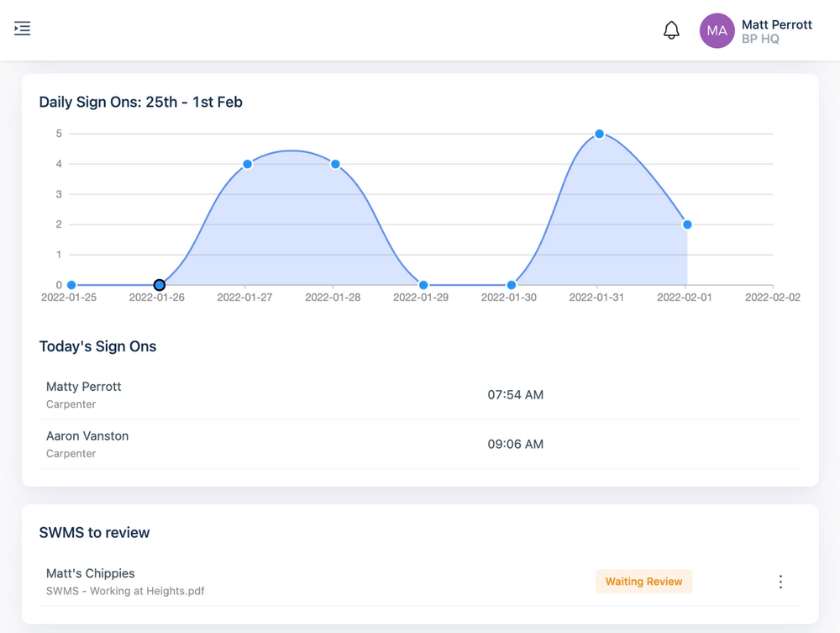Image resolution: width=840 pixels, height=633 pixels.
Task: Select the 2022-02-01 chart data point
Action: coord(687,224)
